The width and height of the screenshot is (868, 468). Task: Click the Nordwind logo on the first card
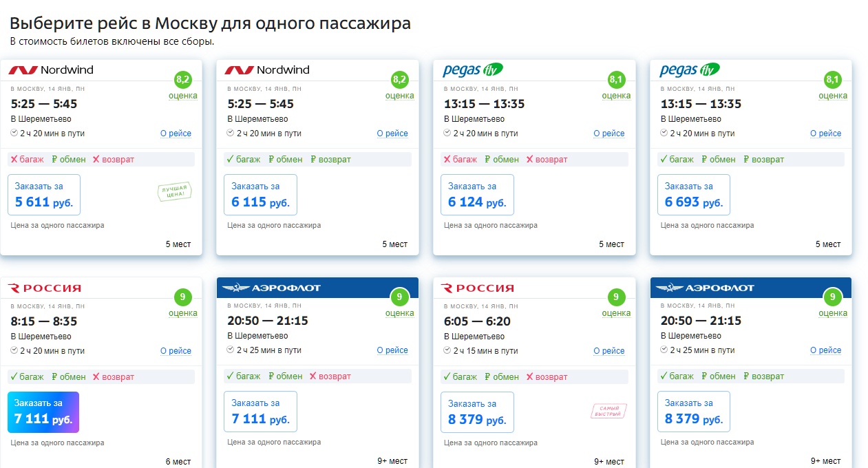[51, 70]
